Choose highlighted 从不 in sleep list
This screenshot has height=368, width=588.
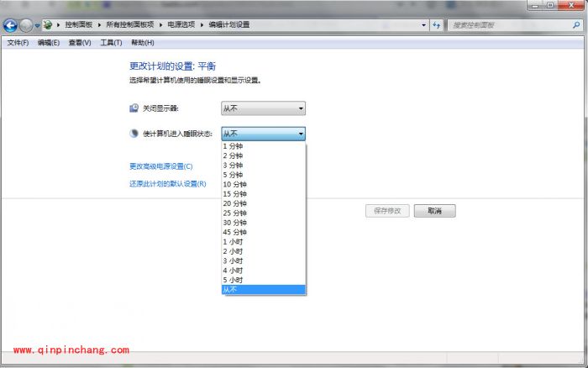pyautogui.click(x=264, y=290)
